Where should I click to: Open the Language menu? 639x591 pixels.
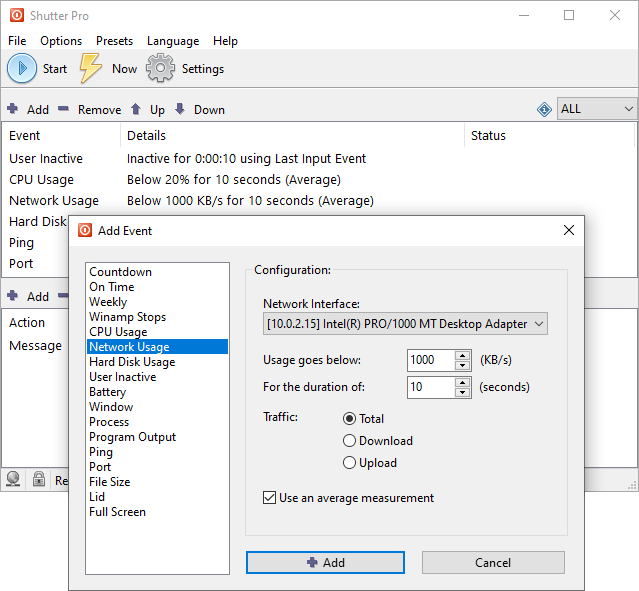tap(173, 41)
